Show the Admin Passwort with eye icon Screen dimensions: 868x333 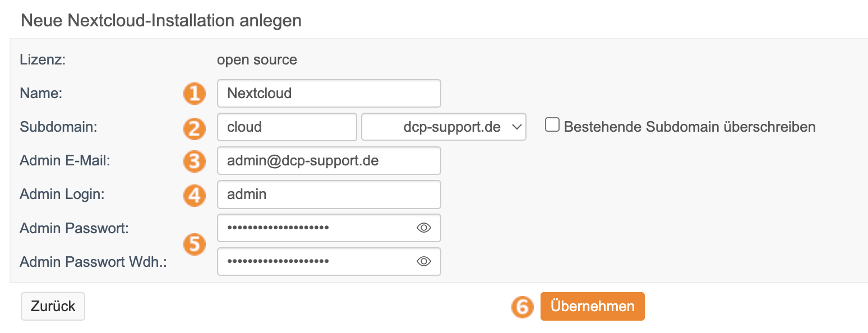pos(424,228)
